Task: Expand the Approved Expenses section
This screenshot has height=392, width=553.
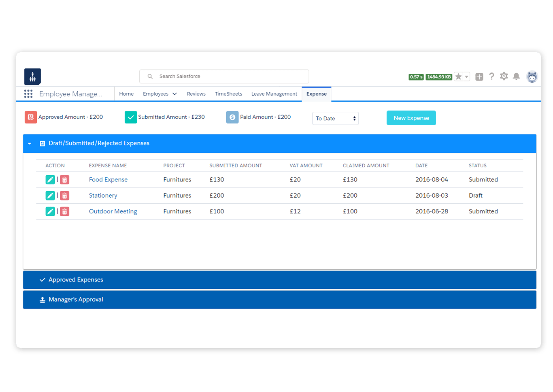Action: tap(76, 280)
